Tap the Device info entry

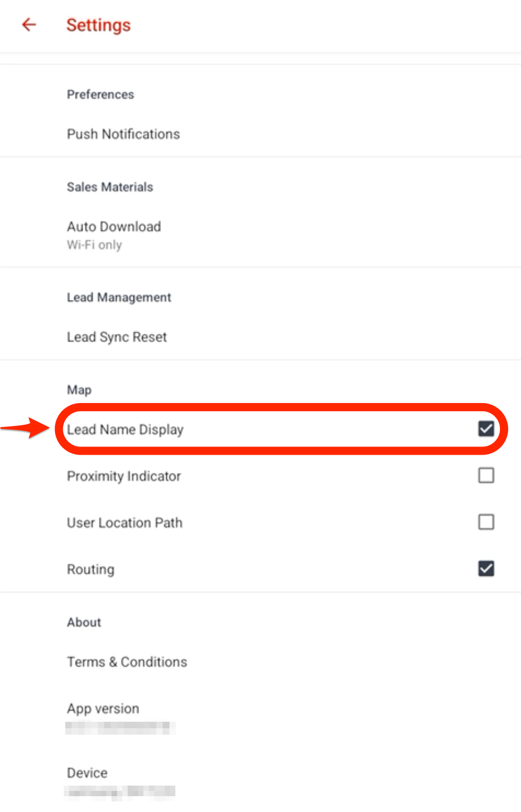click(87, 773)
